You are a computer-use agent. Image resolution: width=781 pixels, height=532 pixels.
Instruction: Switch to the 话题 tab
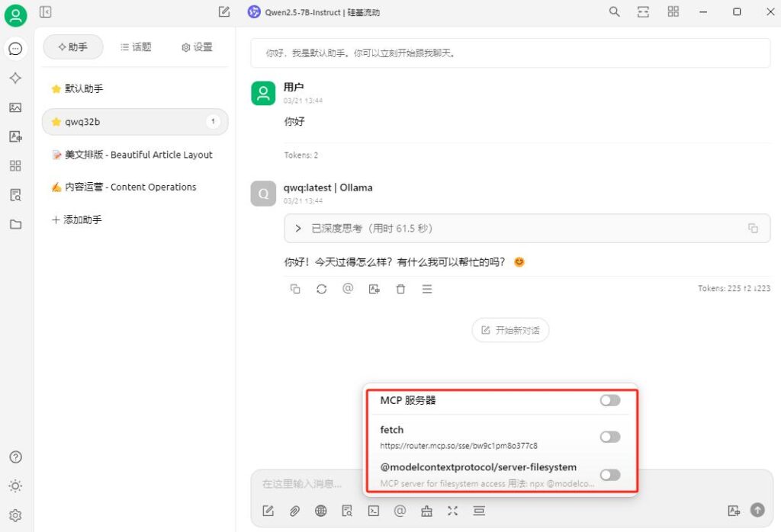pyautogui.click(x=136, y=46)
